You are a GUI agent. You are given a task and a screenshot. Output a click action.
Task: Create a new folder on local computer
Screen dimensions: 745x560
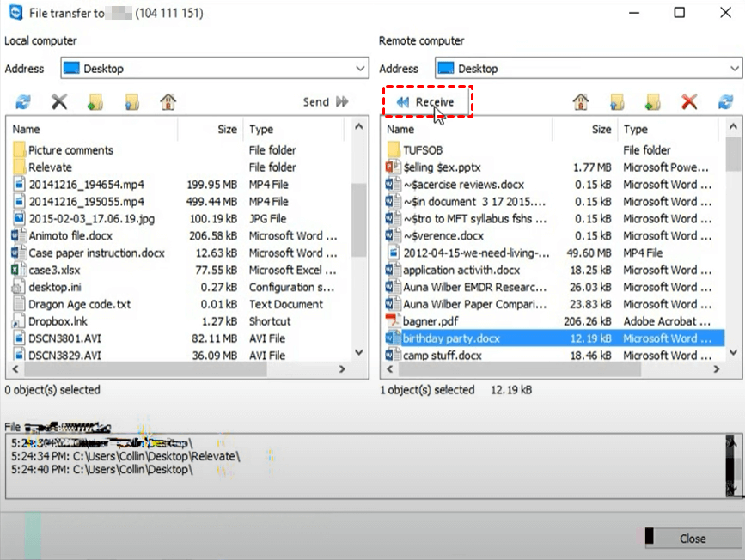[95, 102]
